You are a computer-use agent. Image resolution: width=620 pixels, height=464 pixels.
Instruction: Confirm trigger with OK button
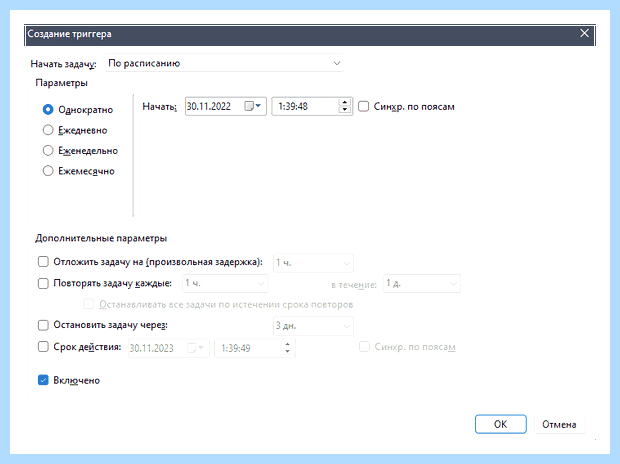(x=501, y=424)
